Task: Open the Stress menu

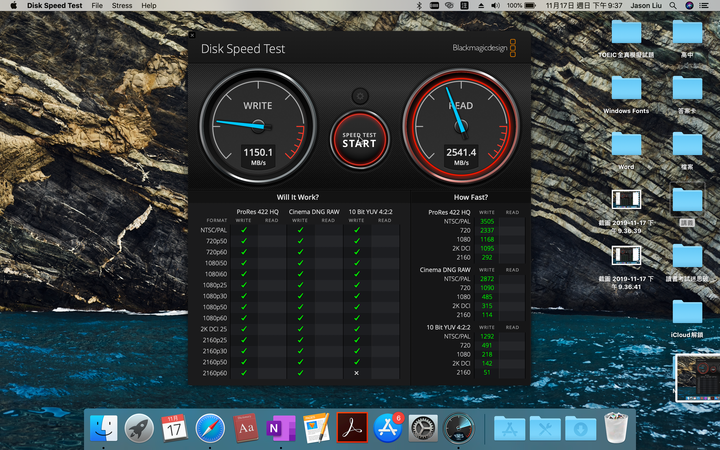Action: coord(122,6)
